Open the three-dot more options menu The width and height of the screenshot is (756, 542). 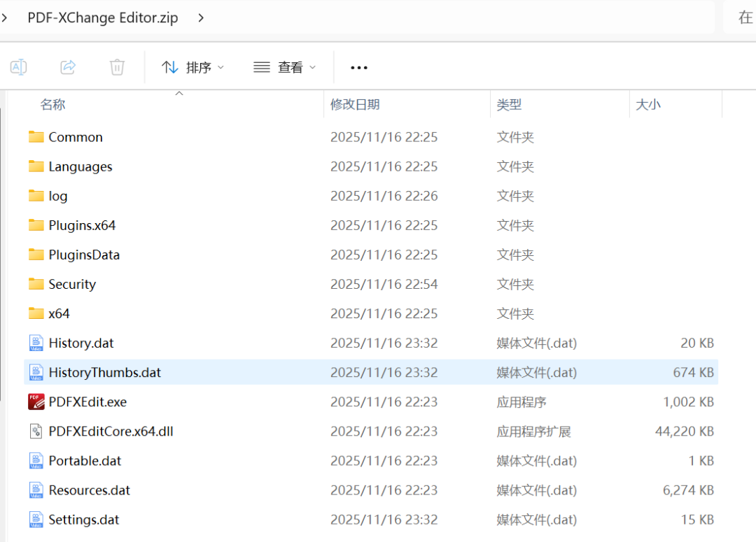click(x=358, y=68)
